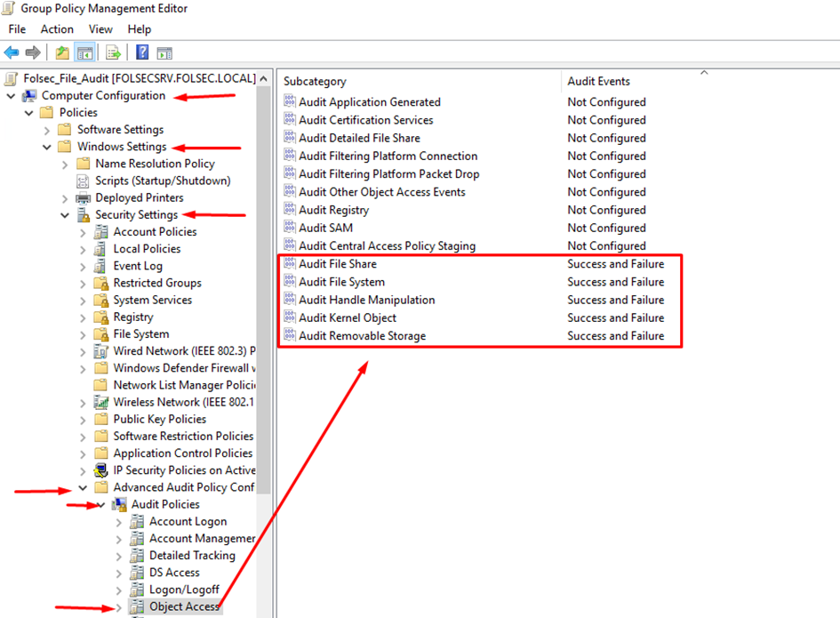Select the Logon/Logoff tree item
840x618 pixels.
tap(184, 590)
